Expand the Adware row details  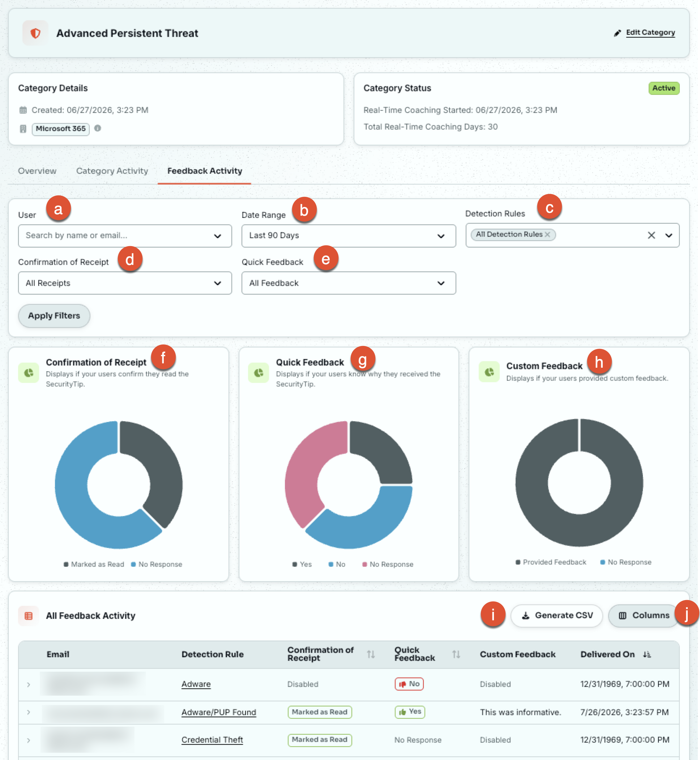click(29, 684)
